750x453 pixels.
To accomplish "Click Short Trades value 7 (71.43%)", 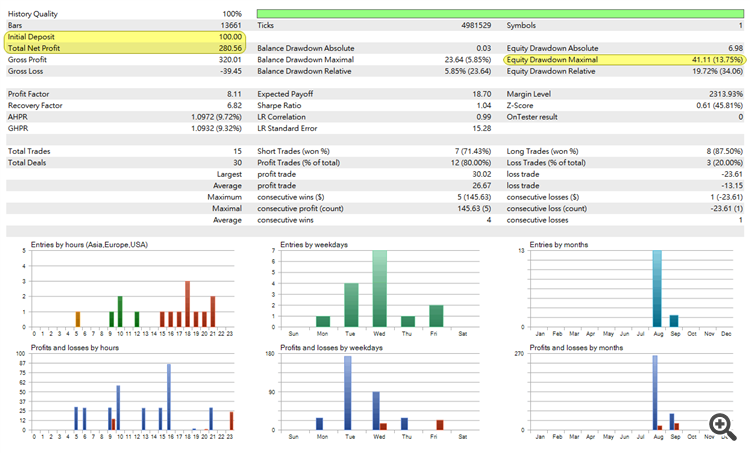I will 473,152.
